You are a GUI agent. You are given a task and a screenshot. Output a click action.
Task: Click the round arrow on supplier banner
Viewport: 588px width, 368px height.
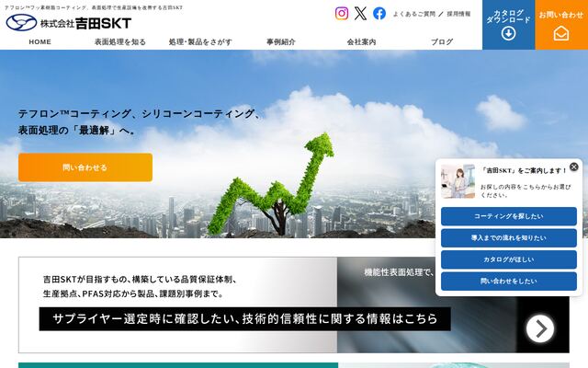pyautogui.click(x=540, y=329)
